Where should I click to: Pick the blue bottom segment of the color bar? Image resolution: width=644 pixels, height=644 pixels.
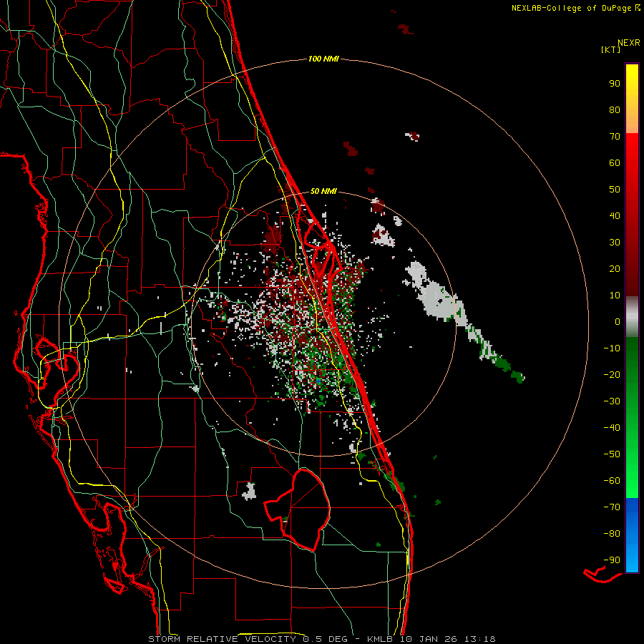coord(632,535)
